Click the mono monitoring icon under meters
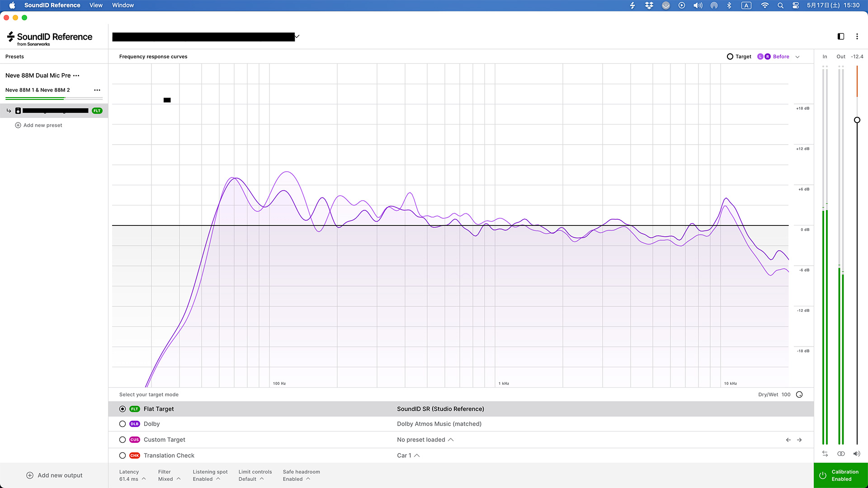This screenshot has width=868, height=488. point(841,454)
